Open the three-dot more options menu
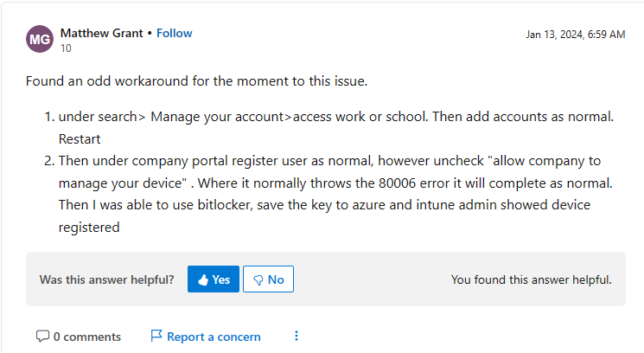 296,337
